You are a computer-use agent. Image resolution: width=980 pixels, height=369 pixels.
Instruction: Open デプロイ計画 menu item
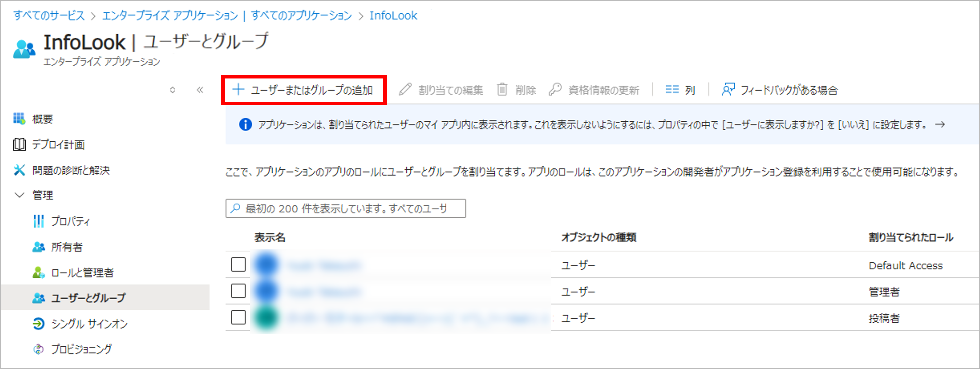tap(58, 145)
